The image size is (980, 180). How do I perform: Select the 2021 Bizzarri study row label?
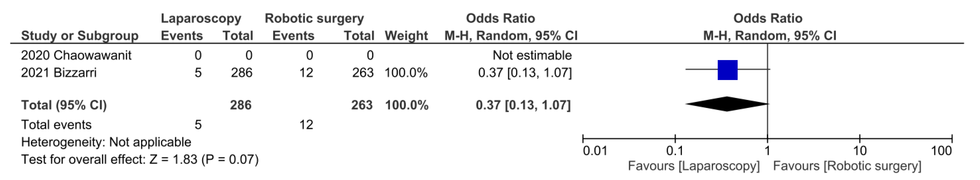click(59, 72)
